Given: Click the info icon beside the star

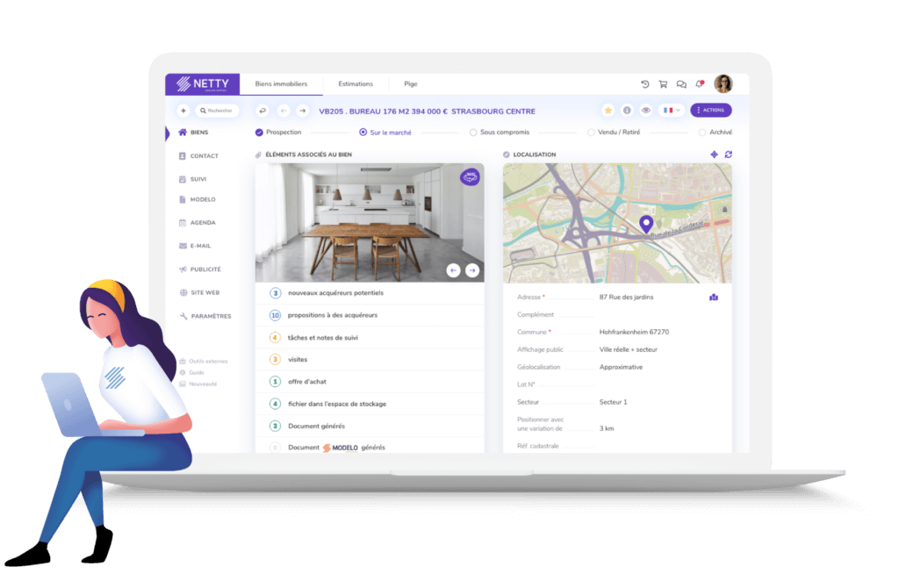Looking at the screenshot, I should point(627,111).
